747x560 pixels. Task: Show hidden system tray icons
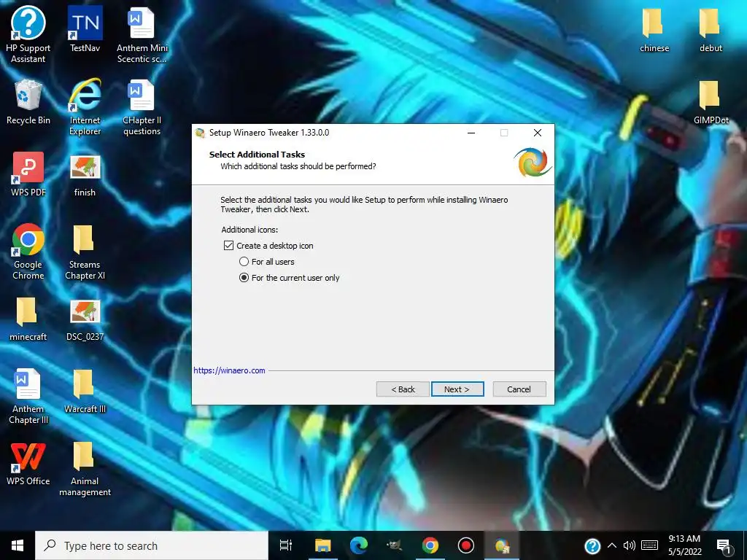612,546
